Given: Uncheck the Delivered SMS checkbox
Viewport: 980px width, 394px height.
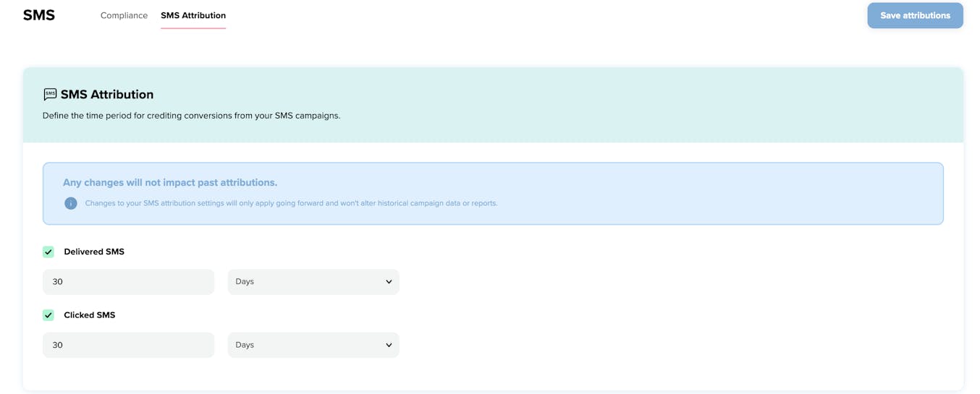Looking at the screenshot, I should pos(48,252).
